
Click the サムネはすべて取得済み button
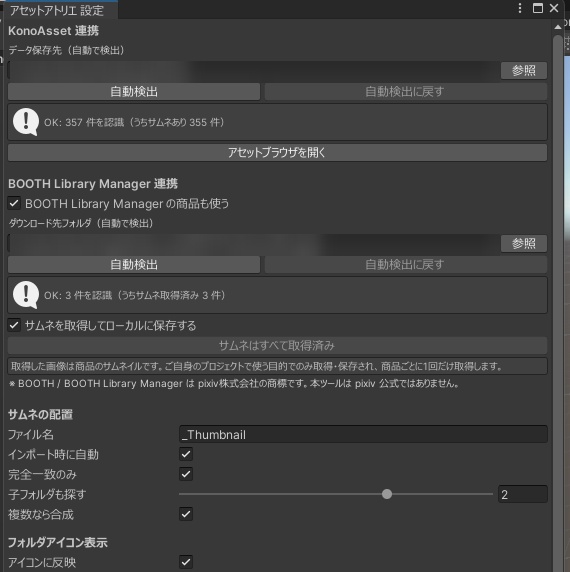click(277, 345)
